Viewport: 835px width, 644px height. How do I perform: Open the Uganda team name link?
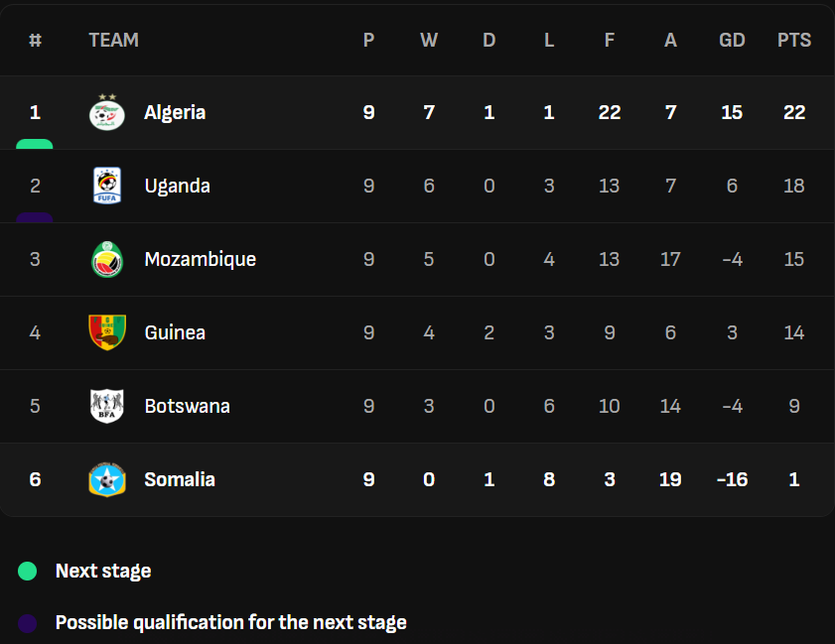177,186
